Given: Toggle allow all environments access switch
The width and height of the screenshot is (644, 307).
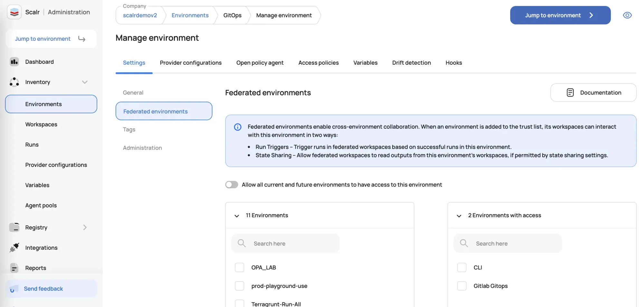Looking at the screenshot, I should 232,185.
